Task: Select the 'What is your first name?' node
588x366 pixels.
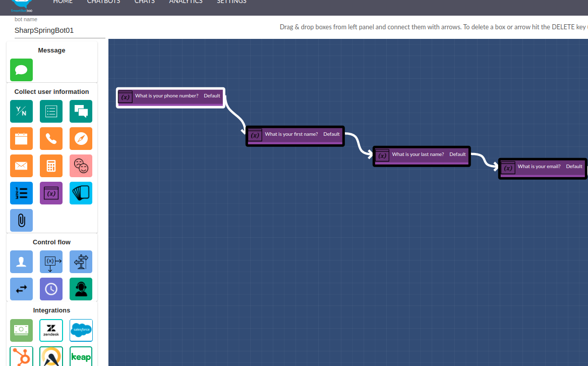Action: 295,136
